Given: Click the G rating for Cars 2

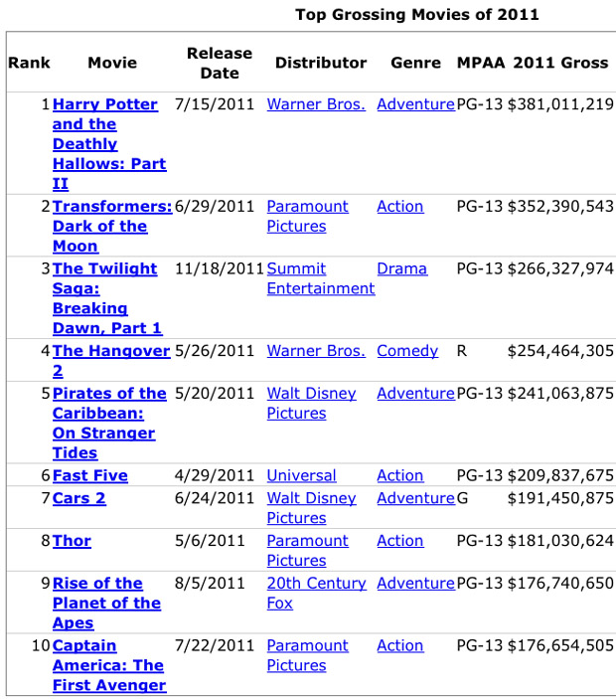Looking at the screenshot, I should tap(462, 498).
